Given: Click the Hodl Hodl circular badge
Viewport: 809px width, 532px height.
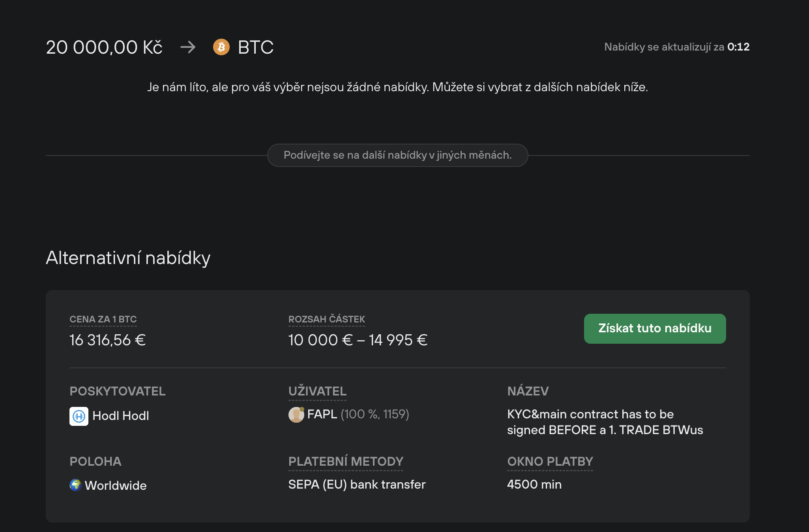Looking at the screenshot, I should click(79, 416).
